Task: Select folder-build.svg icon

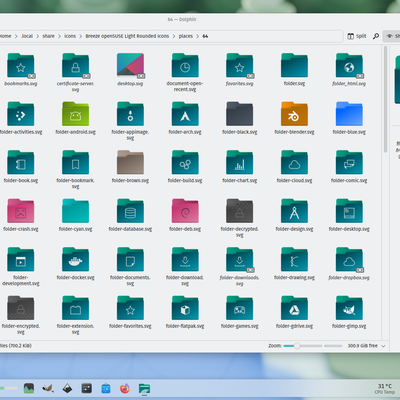Action: [185, 163]
